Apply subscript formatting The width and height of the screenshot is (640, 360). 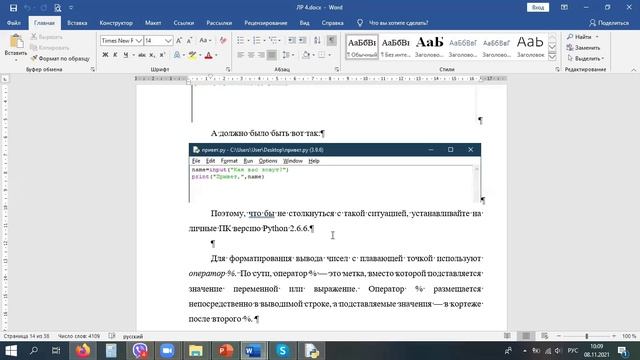pyautogui.click(x=152, y=55)
